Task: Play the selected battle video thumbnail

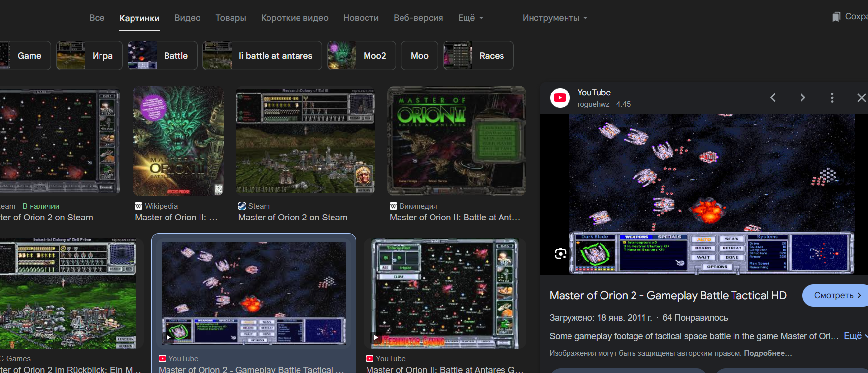Action: [x=168, y=338]
